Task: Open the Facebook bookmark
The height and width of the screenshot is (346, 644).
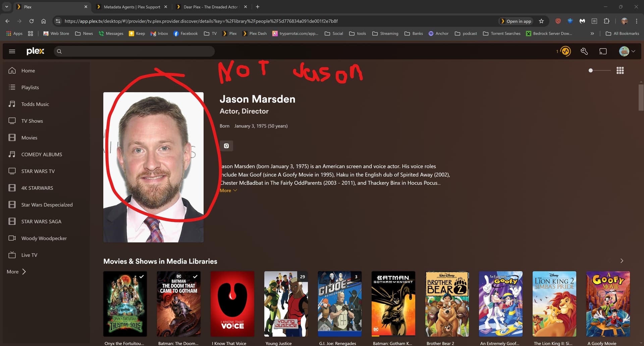Action: tap(185, 34)
